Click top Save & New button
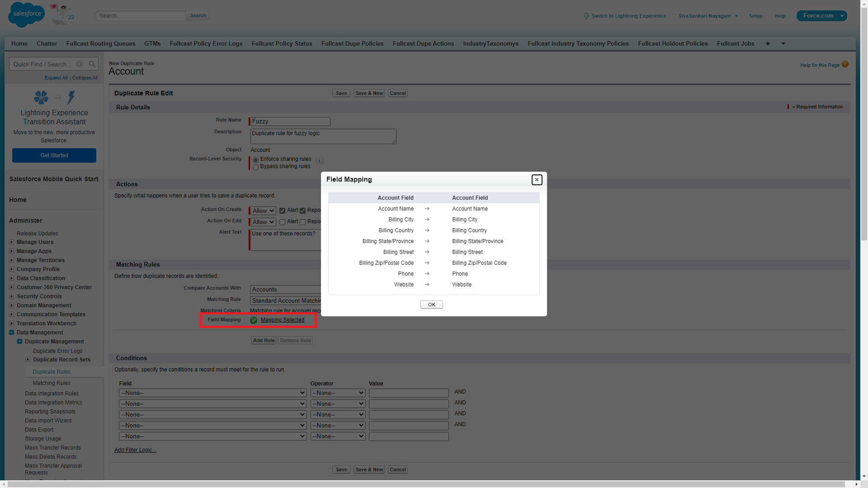 pos(369,94)
